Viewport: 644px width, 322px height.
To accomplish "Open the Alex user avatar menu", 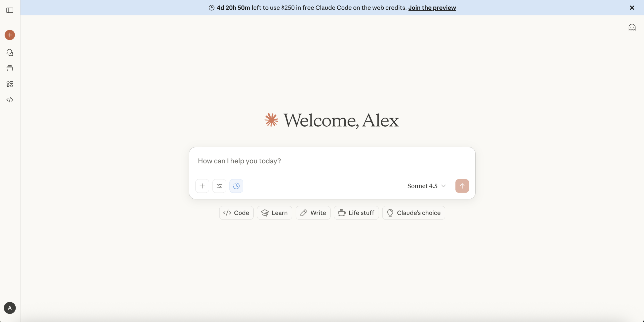I will [10, 308].
